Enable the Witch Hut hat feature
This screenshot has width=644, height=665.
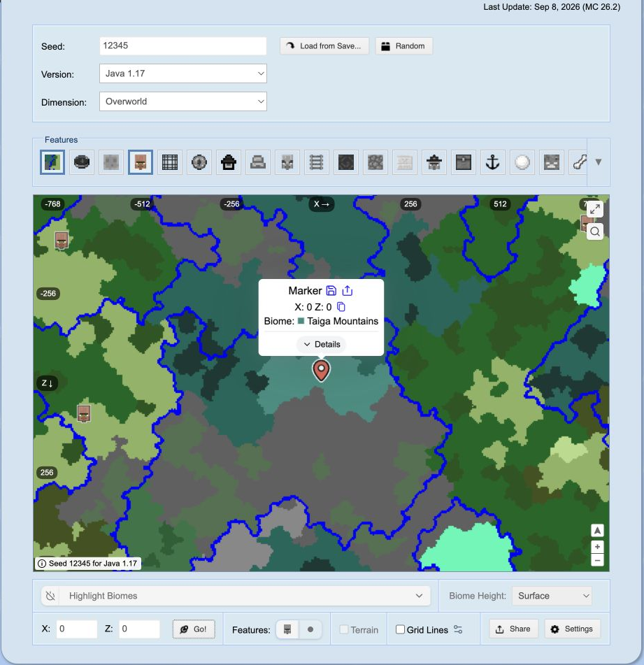tap(434, 162)
